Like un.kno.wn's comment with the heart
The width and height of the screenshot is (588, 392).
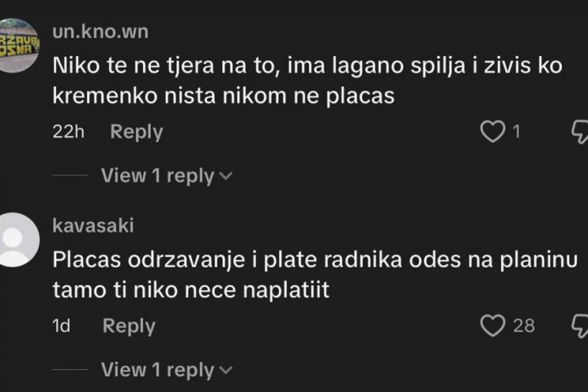(491, 132)
